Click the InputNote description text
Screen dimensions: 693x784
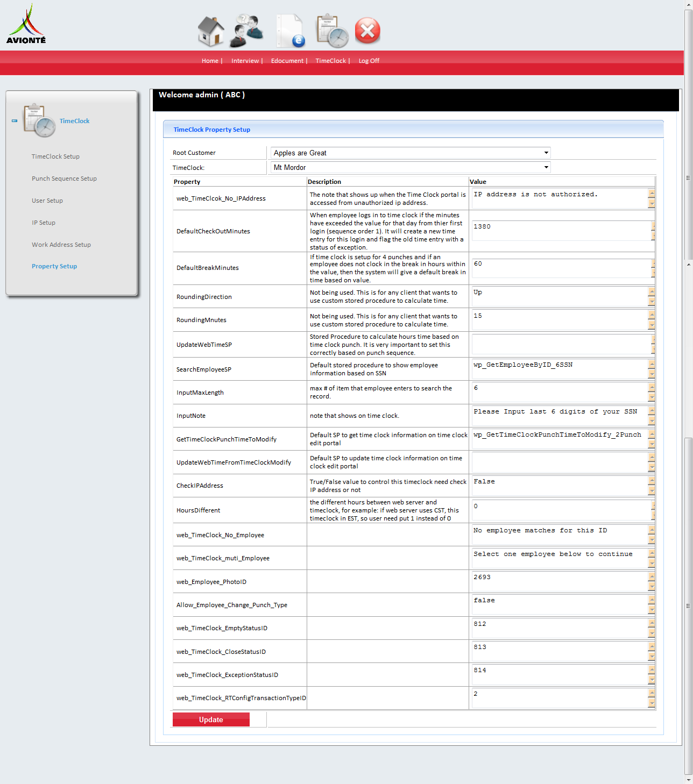[354, 416]
